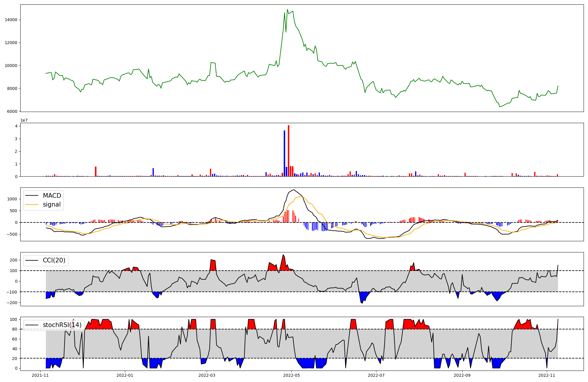588x382 pixels.
Task: Click the 2022-11 x-axis date label
Action: pyautogui.click(x=547, y=375)
